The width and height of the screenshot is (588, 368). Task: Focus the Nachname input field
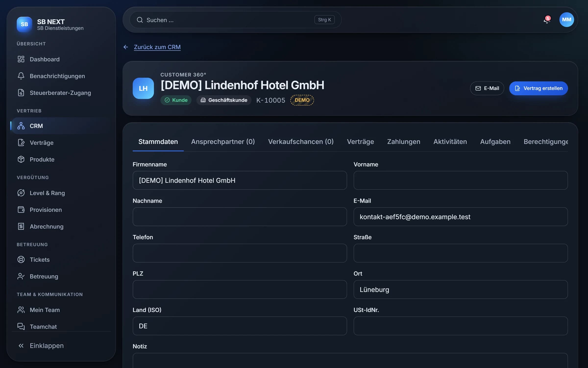click(x=240, y=217)
